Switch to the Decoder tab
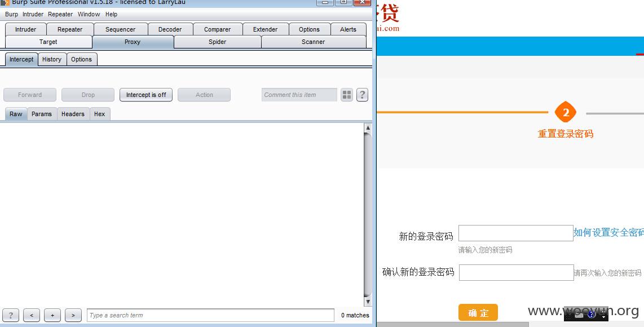Viewport: 644px width, 327px height. (170, 29)
